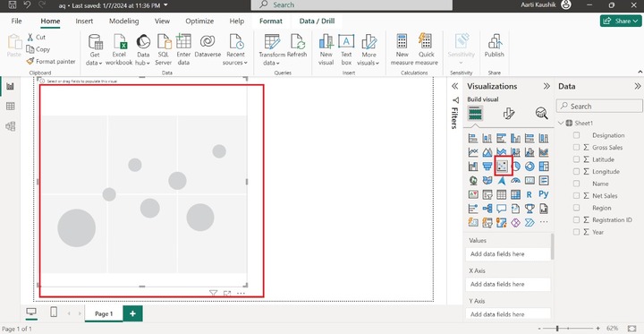This screenshot has width=644, height=334.
Task: Check the Gross Sales field
Action: click(x=576, y=147)
